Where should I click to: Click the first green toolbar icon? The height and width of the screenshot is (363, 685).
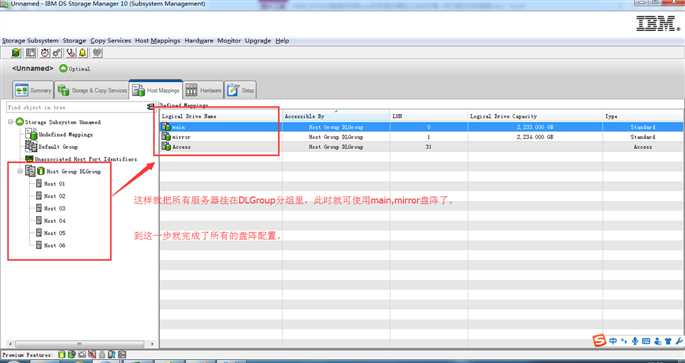pyautogui.click(x=16, y=53)
